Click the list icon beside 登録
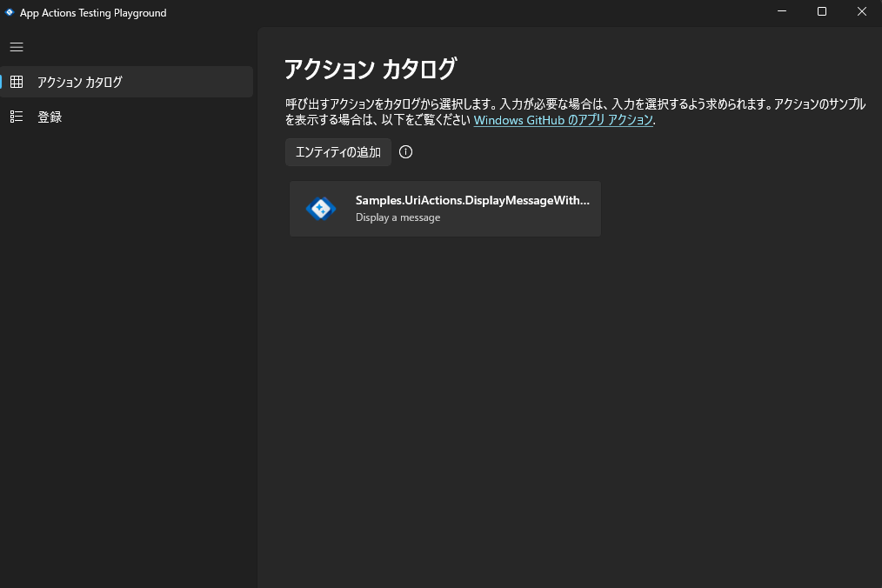Viewport: 882px width, 588px height. pos(17,117)
